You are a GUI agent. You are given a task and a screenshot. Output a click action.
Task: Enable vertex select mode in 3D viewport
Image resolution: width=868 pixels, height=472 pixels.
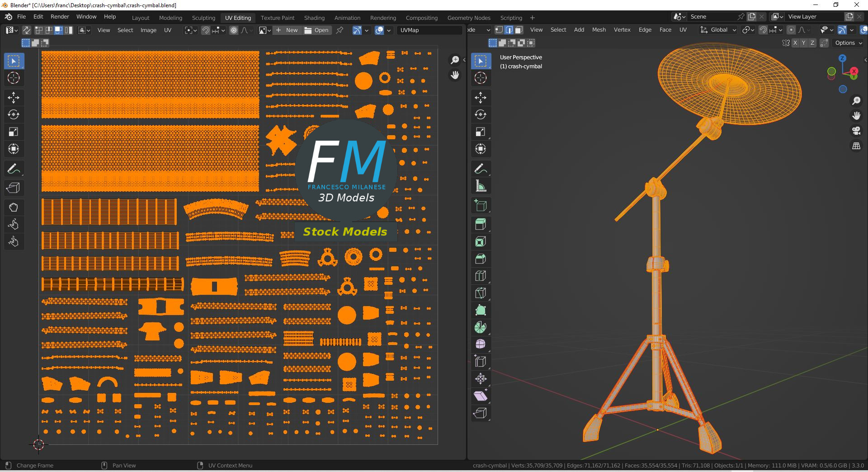[x=499, y=30]
